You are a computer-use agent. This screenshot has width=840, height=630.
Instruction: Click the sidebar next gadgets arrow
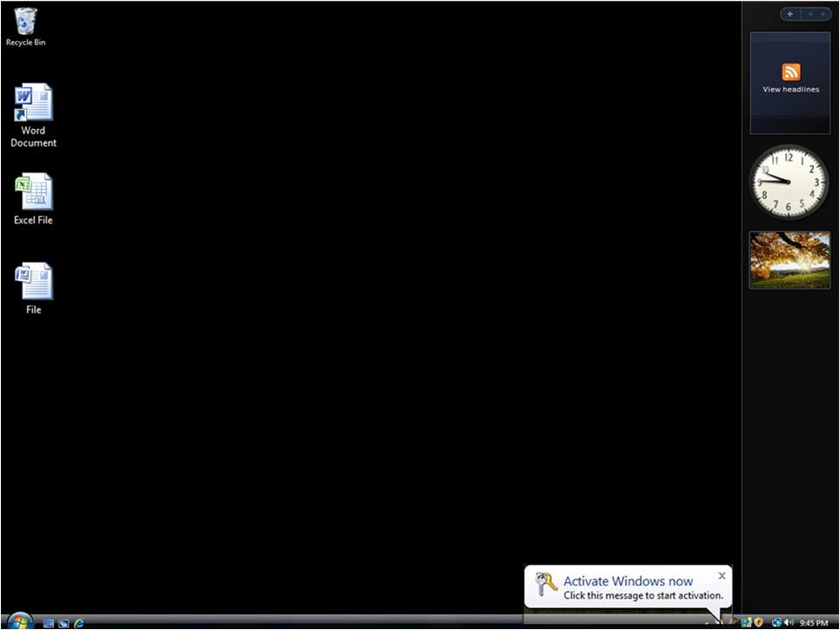(x=822, y=14)
